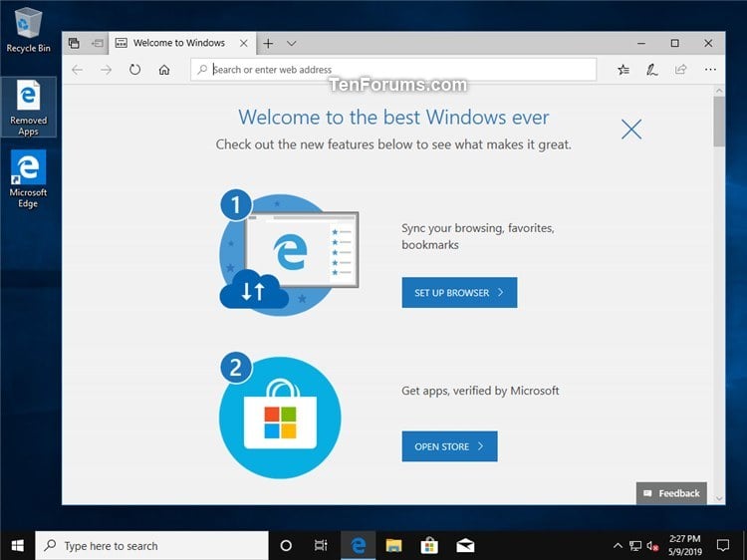Open Mail from the taskbar
Image resolution: width=747 pixels, height=560 pixels.
(x=465, y=546)
